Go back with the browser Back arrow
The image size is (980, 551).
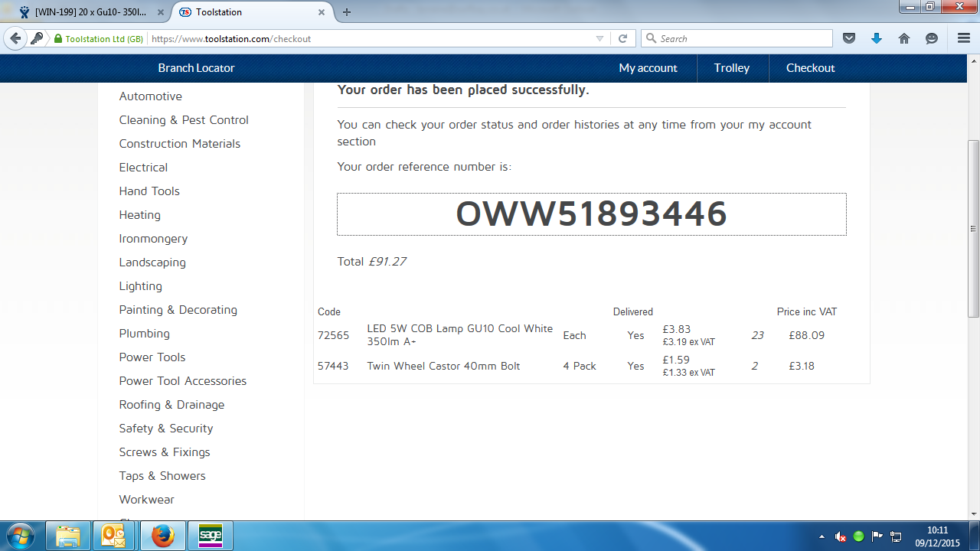[15, 38]
